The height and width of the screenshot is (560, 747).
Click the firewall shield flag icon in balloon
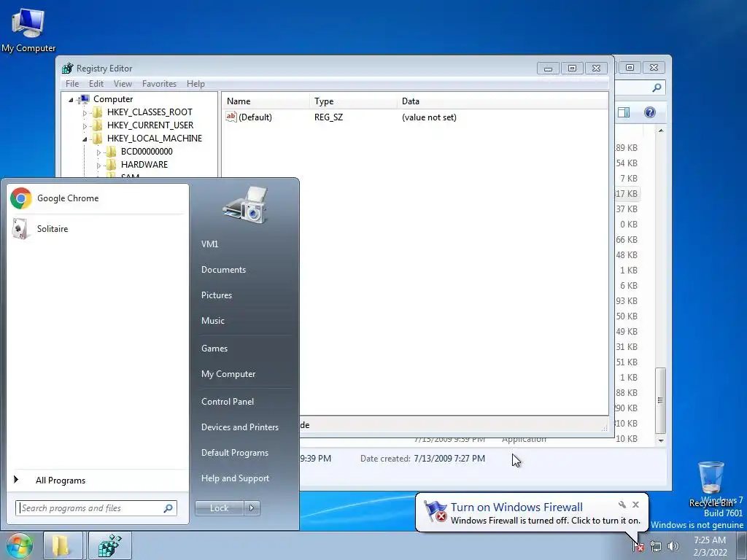click(435, 513)
